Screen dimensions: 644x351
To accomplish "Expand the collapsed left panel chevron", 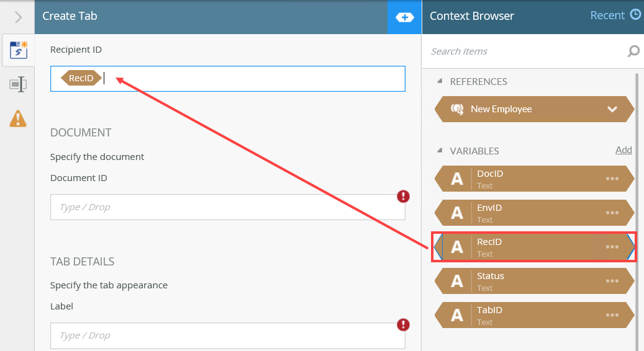I will (18, 17).
